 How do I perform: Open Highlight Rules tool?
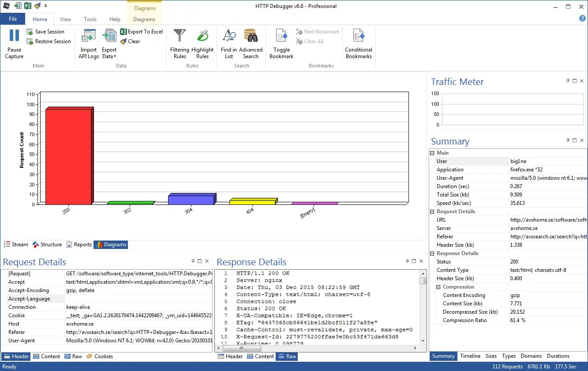click(202, 36)
